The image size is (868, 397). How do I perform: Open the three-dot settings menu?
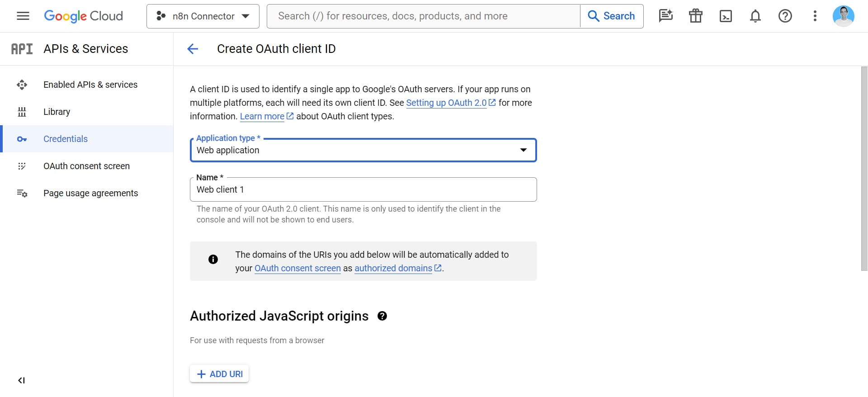(x=815, y=16)
